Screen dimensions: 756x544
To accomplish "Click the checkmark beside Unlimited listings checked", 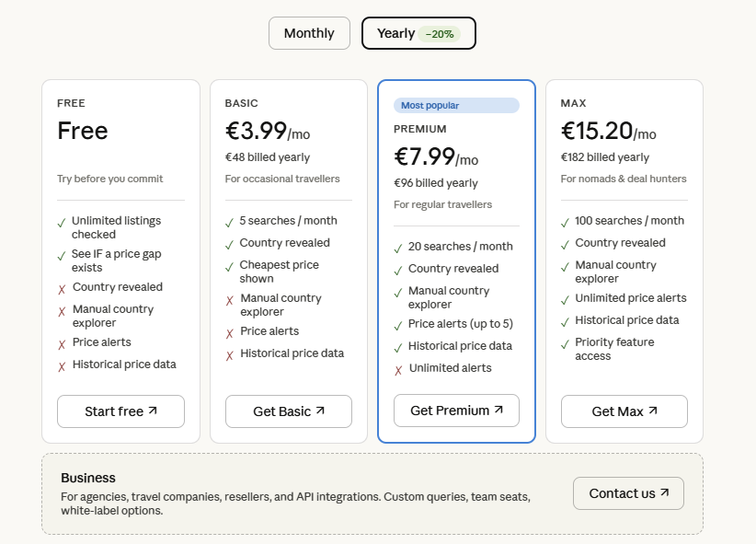I will pyautogui.click(x=62, y=222).
